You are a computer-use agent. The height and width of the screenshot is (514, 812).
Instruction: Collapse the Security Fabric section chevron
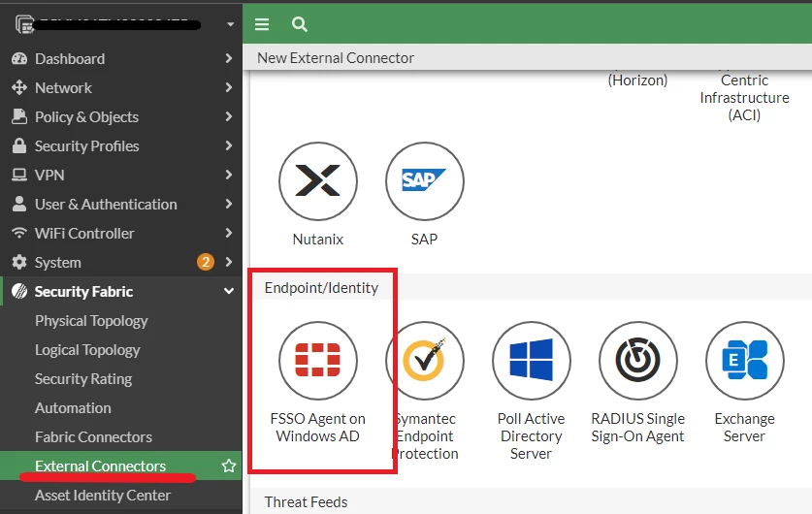(229, 291)
